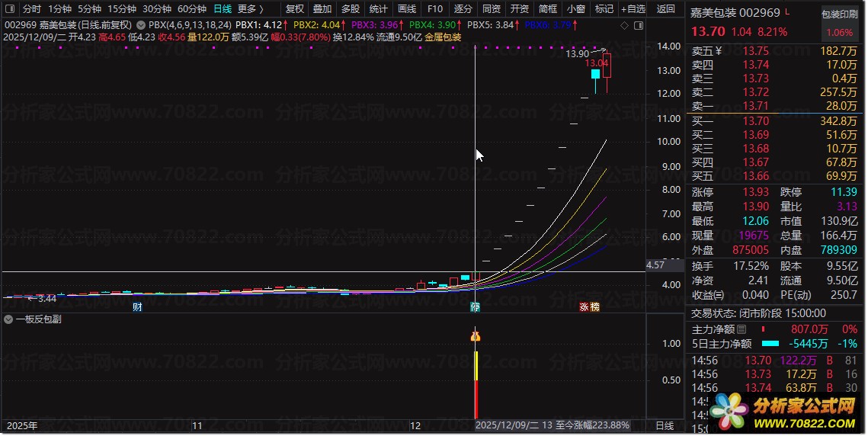The width and height of the screenshot is (868, 436).
Task: Click the 日线 period label at bottom right
Action: pyautogui.click(x=665, y=425)
